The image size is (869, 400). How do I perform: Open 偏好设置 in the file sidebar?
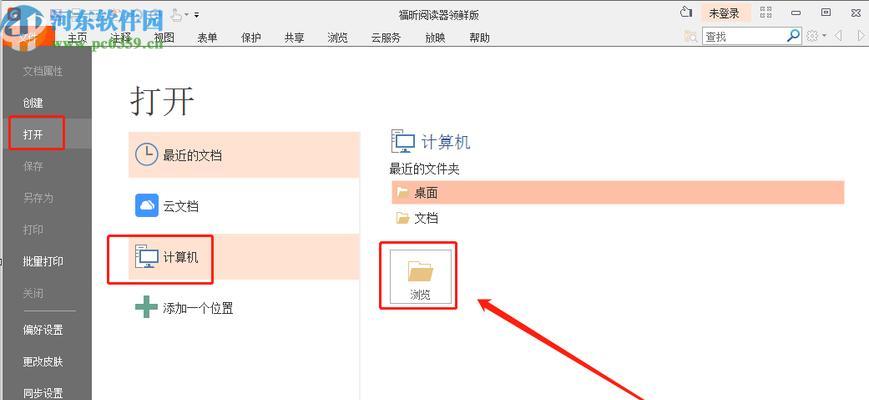(43, 330)
